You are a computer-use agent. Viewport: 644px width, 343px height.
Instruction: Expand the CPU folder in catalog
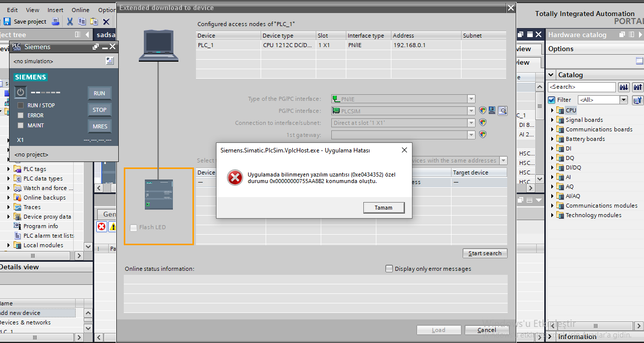pos(552,110)
